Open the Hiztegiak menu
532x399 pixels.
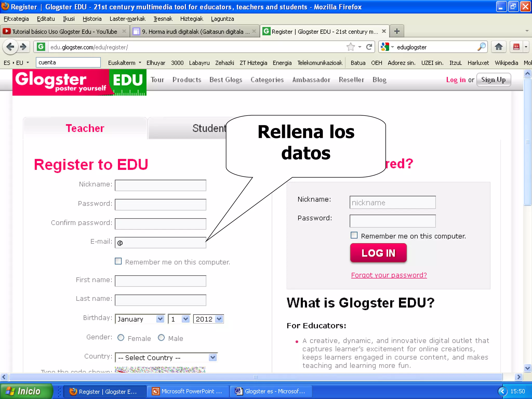tap(191, 19)
